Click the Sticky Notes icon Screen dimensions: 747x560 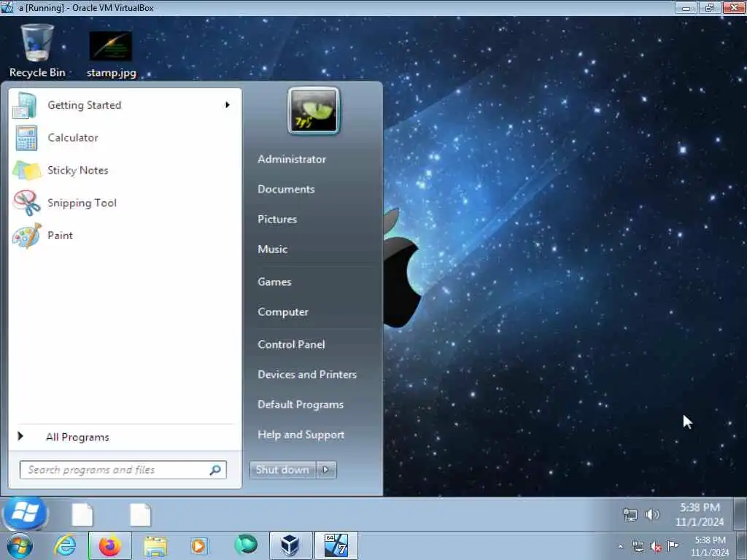click(x=26, y=171)
